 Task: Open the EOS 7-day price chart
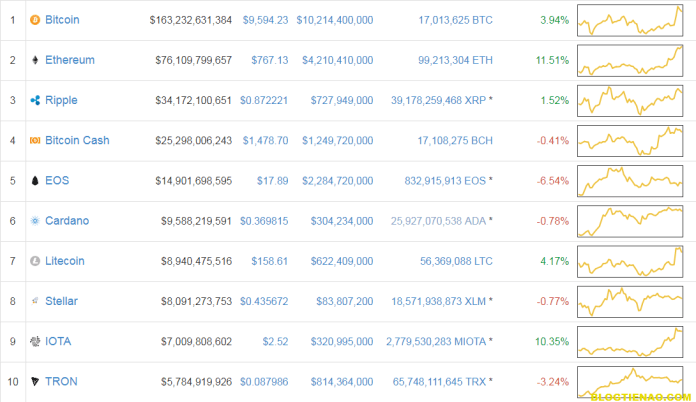coord(629,181)
